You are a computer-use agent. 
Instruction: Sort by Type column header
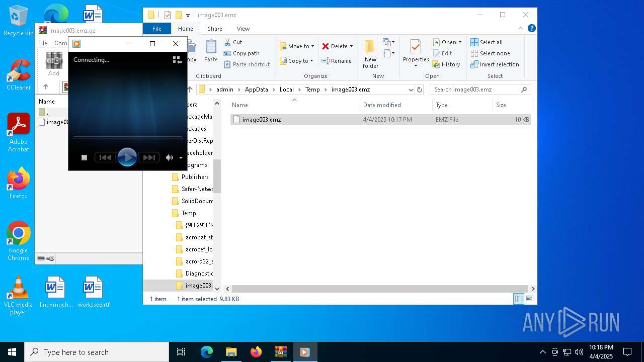(x=462, y=105)
